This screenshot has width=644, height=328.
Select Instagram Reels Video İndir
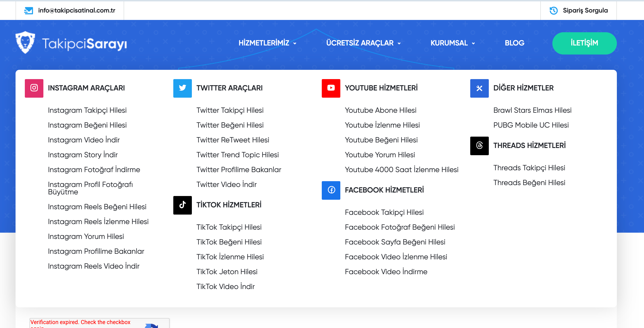[x=94, y=266]
